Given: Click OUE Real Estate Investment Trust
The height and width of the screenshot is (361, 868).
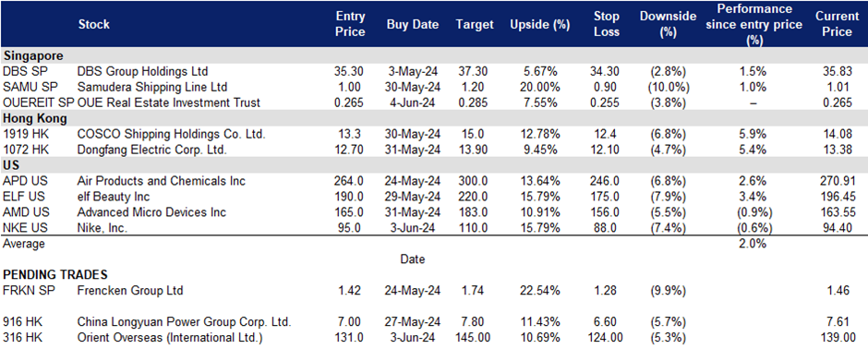Looking at the screenshot, I should pyautogui.click(x=169, y=103).
